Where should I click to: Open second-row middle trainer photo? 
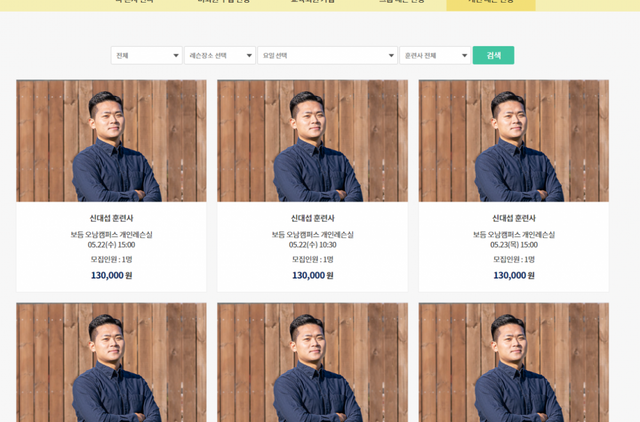[x=312, y=362]
